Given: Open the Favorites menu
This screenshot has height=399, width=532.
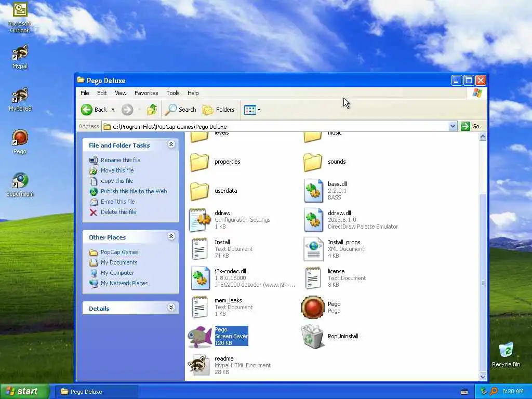Looking at the screenshot, I should 146,93.
